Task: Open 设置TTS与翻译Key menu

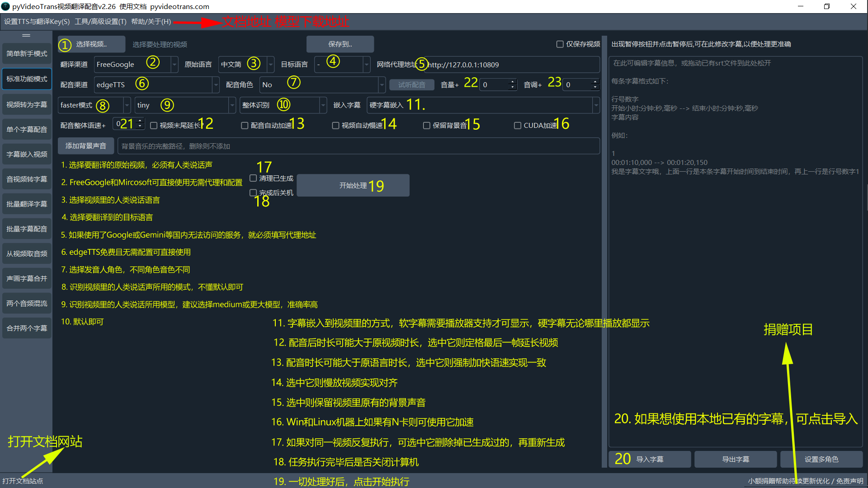Action: 37,22
